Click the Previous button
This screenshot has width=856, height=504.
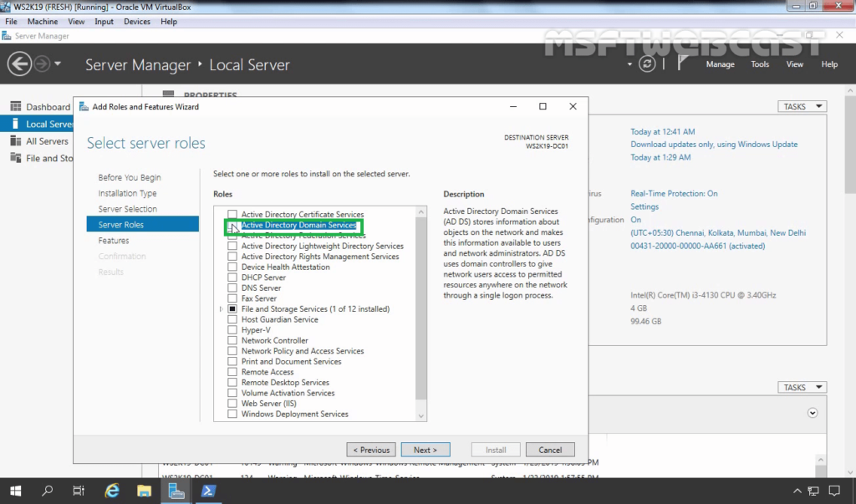(x=371, y=450)
